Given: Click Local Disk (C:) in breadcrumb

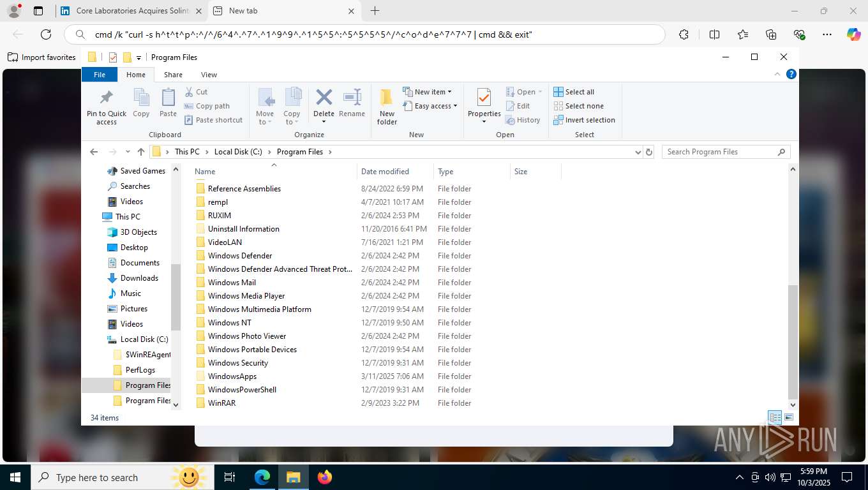Looking at the screenshot, I should pos(237,152).
